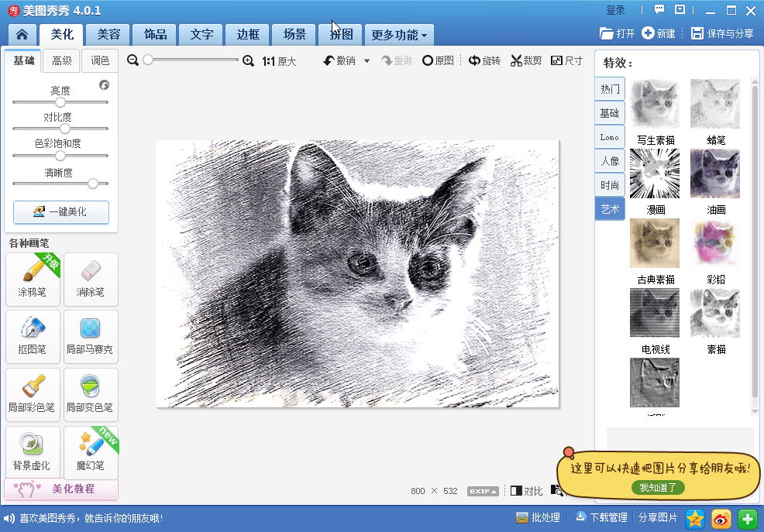Click the home icon tab

coord(22,35)
